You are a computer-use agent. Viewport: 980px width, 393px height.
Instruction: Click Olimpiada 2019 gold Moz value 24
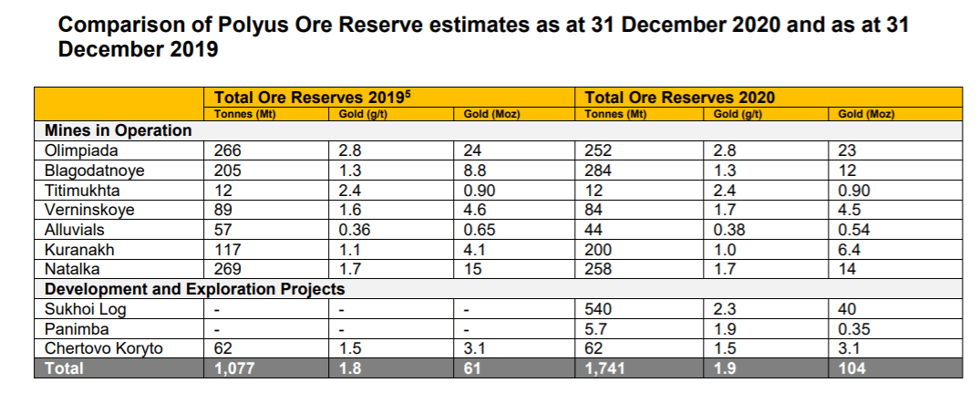coord(472,150)
